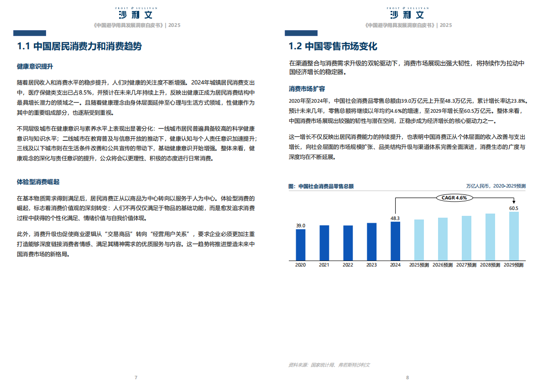Click the blue accent bar above heading 1.2
The height and width of the screenshot is (392, 543).
click(x=302, y=32)
